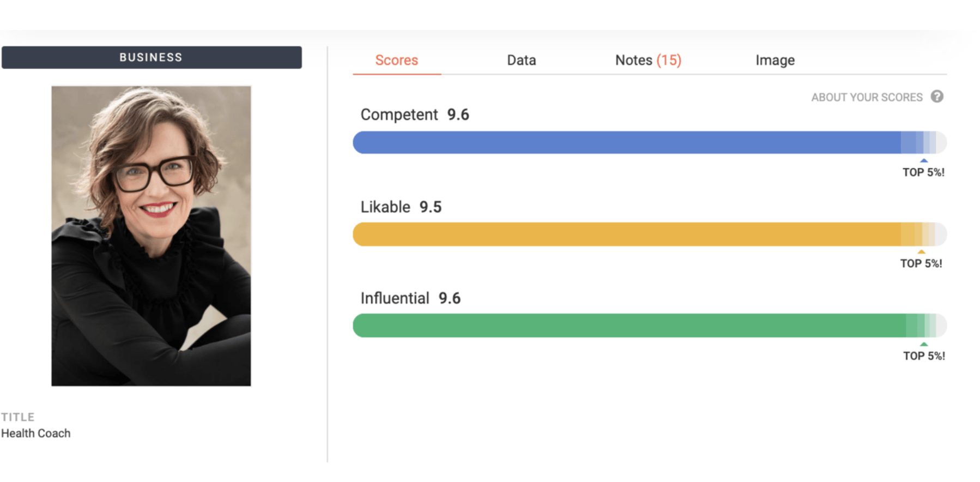980x482 pixels.
Task: Switch to the Scores tab
Action: coord(396,60)
